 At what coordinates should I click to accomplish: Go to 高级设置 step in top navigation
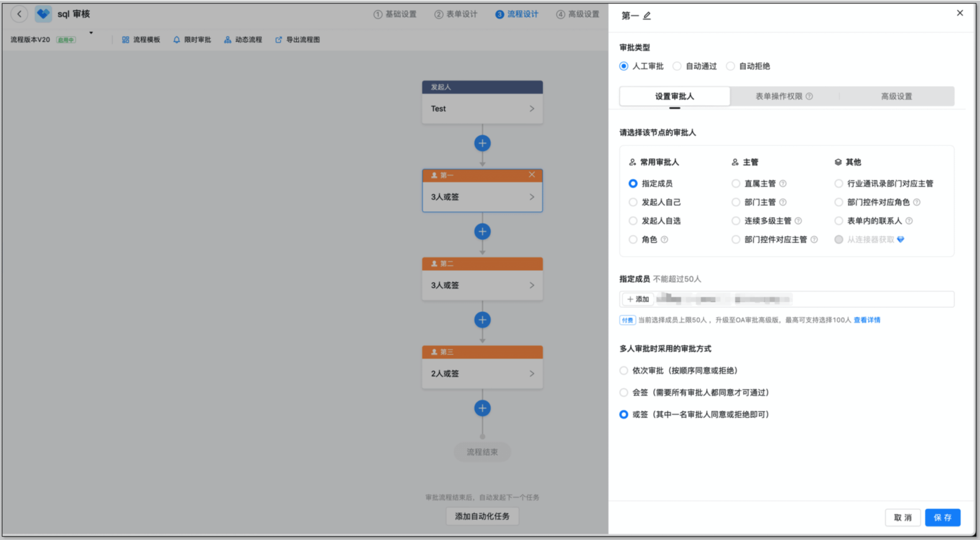click(x=578, y=14)
